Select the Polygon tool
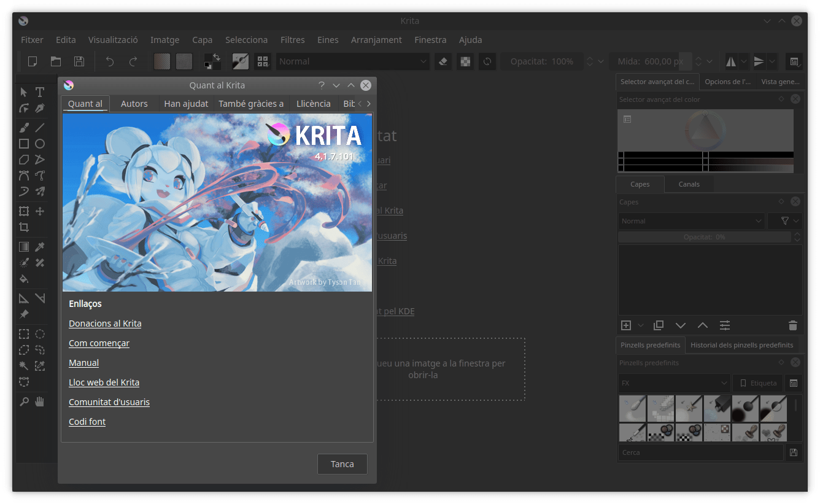 tap(23, 160)
